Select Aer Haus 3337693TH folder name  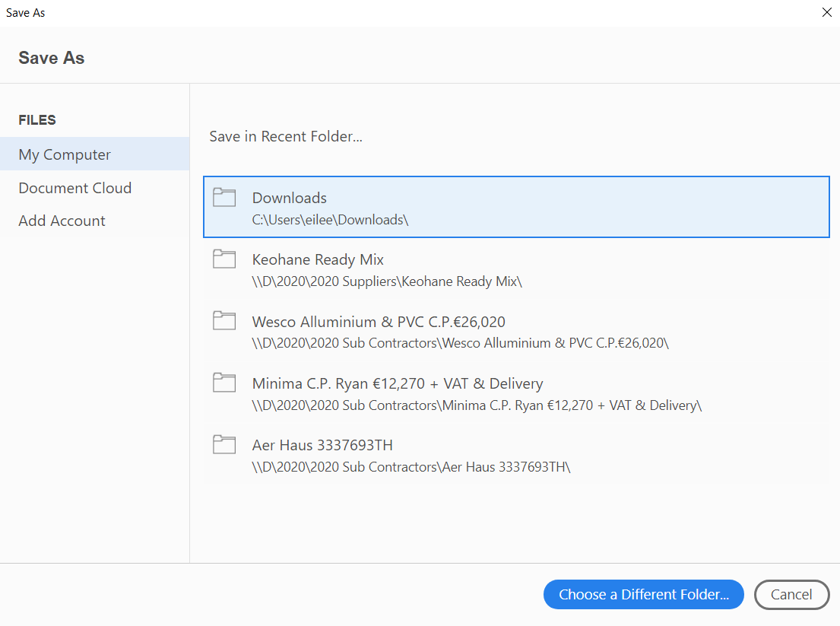pos(322,445)
